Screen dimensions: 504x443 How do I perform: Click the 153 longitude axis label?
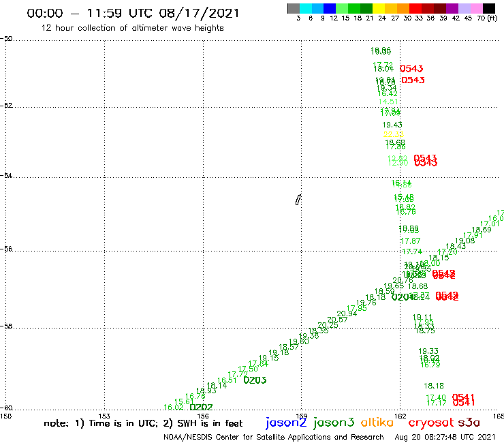tap(104, 416)
